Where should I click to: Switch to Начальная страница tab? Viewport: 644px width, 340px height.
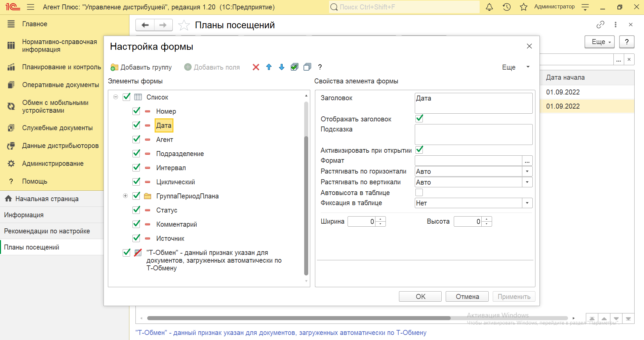coord(52,199)
